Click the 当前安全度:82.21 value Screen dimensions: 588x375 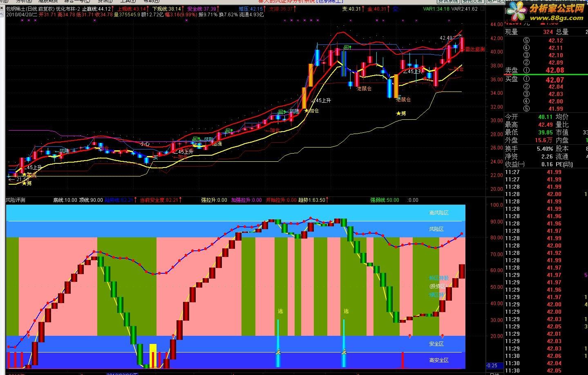(x=159, y=200)
